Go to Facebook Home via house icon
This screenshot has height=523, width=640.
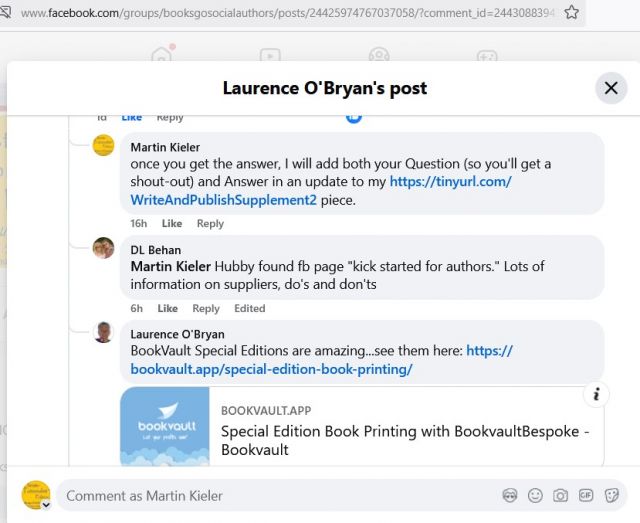[162, 54]
